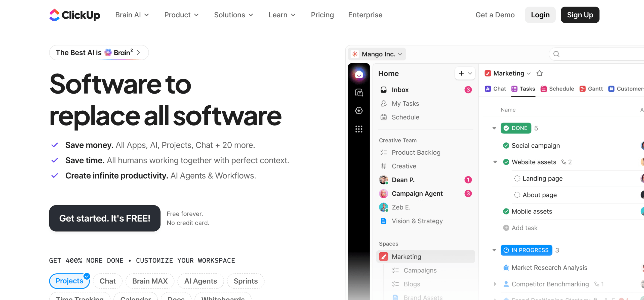Open the Mango Inc. workspace dropdown
644x300 pixels.
(x=377, y=54)
